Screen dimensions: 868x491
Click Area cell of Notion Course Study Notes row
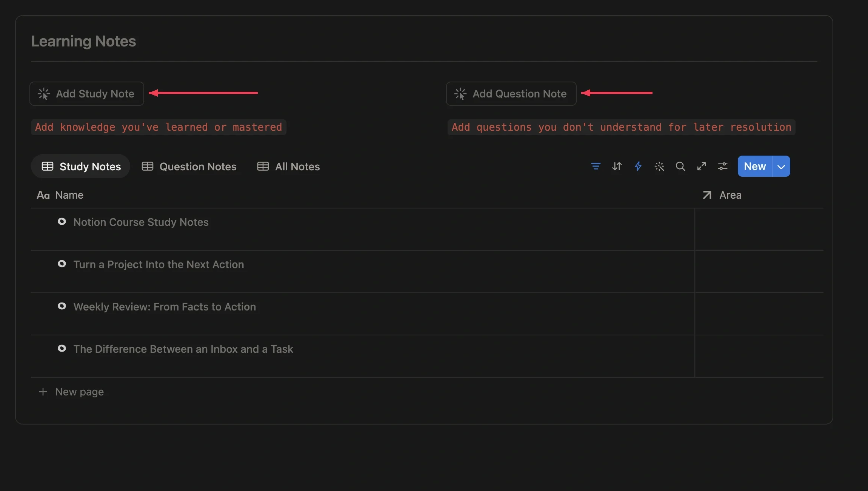pos(759,229)
